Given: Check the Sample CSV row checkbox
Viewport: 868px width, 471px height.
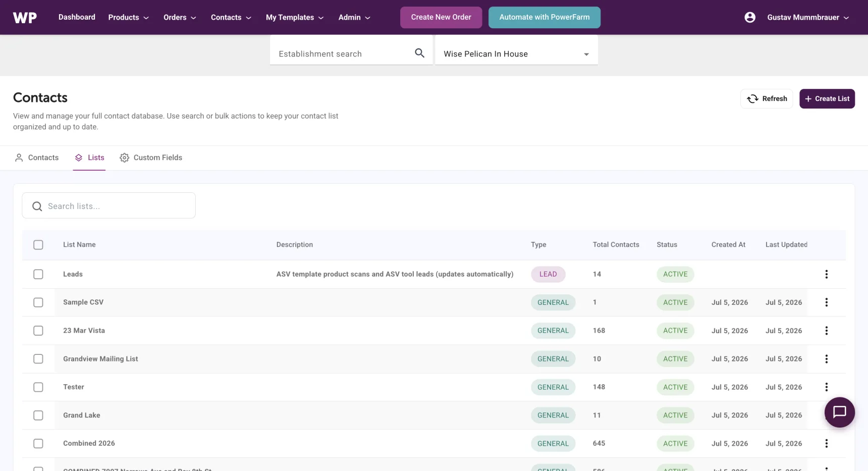Looking at the screenshot, I should pyautogui.click(x=38, y=302).
